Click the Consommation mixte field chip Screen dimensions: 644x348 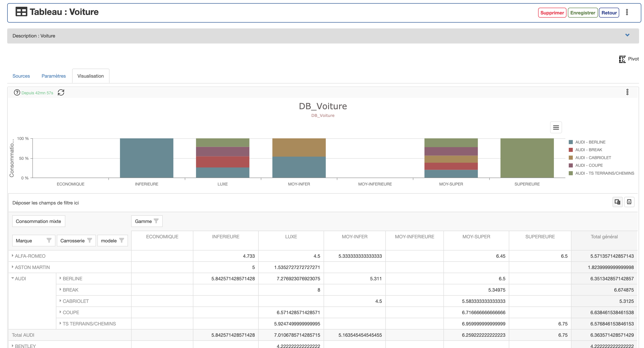(x=39, y=221)
